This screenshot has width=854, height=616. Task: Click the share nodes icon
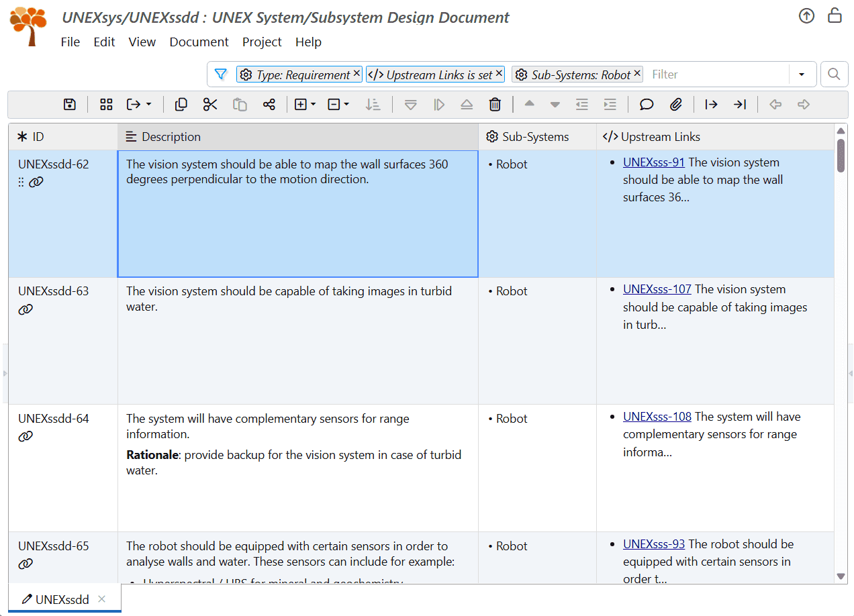click(x=269, y=104)
